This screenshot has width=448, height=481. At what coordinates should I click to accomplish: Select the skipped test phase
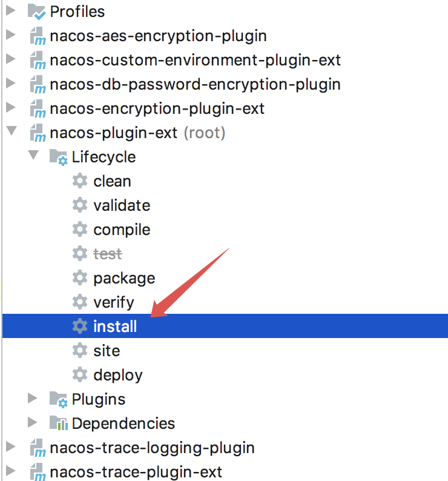108,254
